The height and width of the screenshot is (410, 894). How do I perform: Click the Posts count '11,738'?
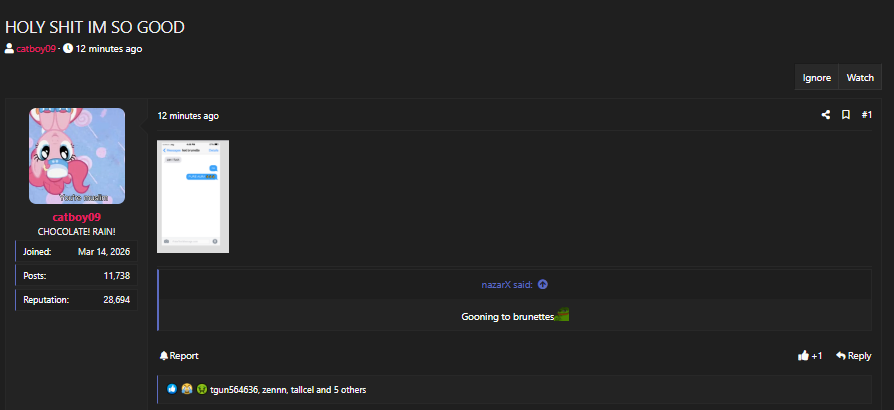click(116, 275)
